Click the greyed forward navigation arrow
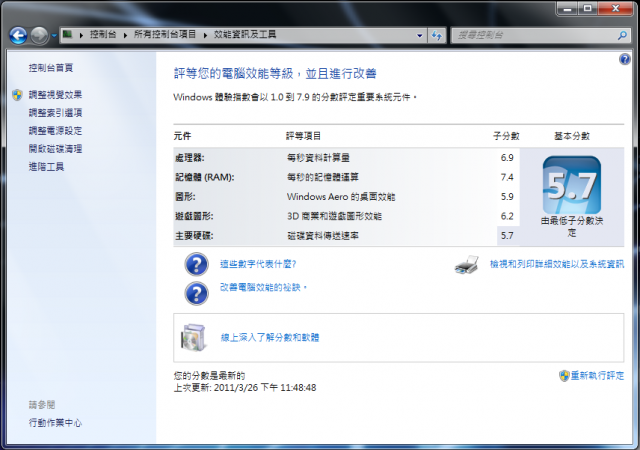This screenshot has height=450, width=640. 39,36
